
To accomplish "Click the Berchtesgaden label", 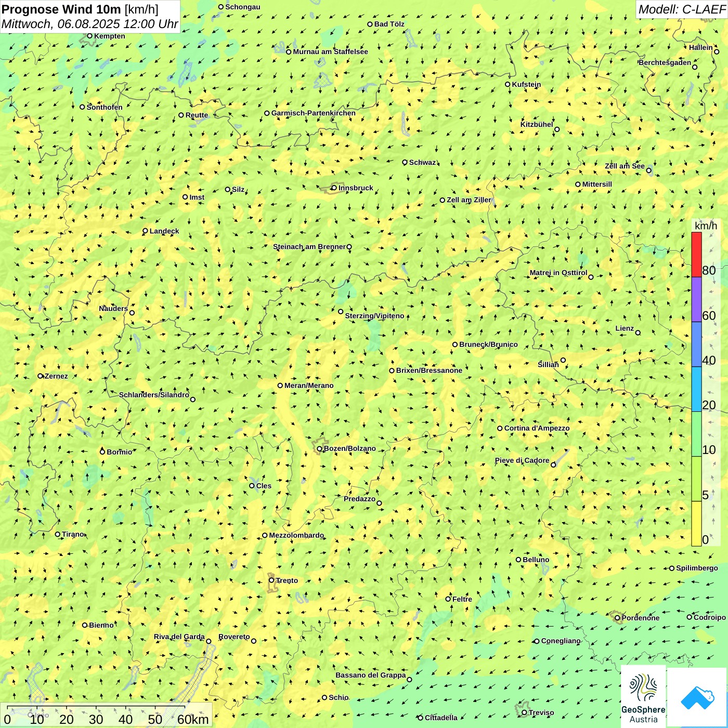I will [x=665, y=62].
